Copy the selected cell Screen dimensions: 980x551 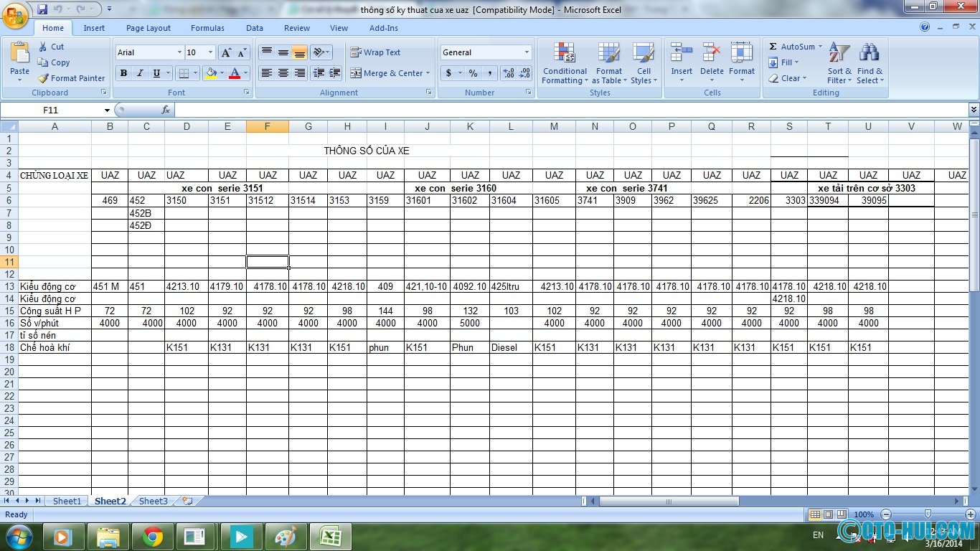click(x=54, y=62)
